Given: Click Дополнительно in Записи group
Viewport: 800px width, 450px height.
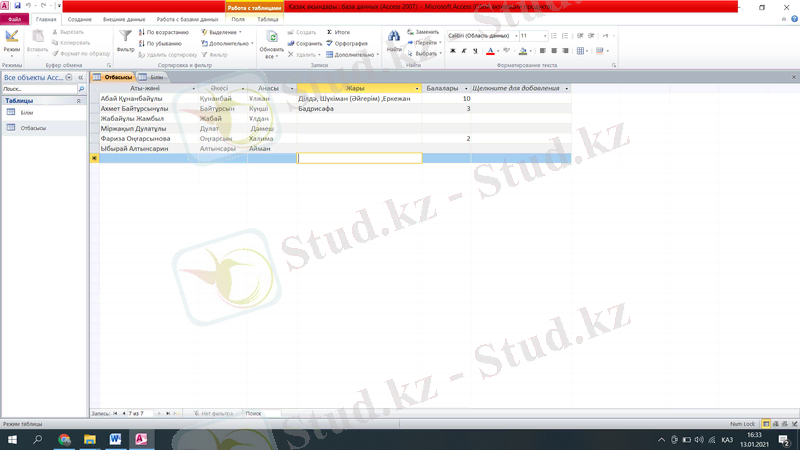Looking at the screenshot, I should click(x=352, y=55).
